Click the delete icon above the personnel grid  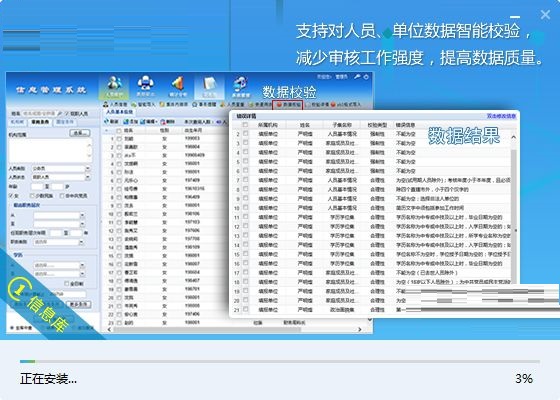[162, 121]
